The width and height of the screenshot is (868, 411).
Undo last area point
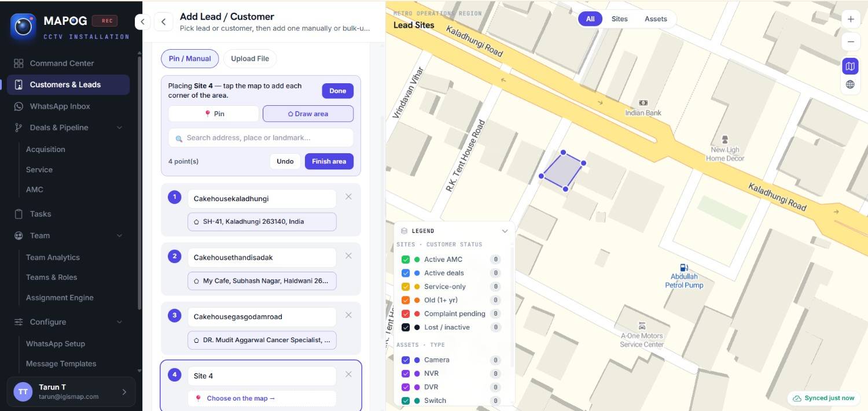285,161
